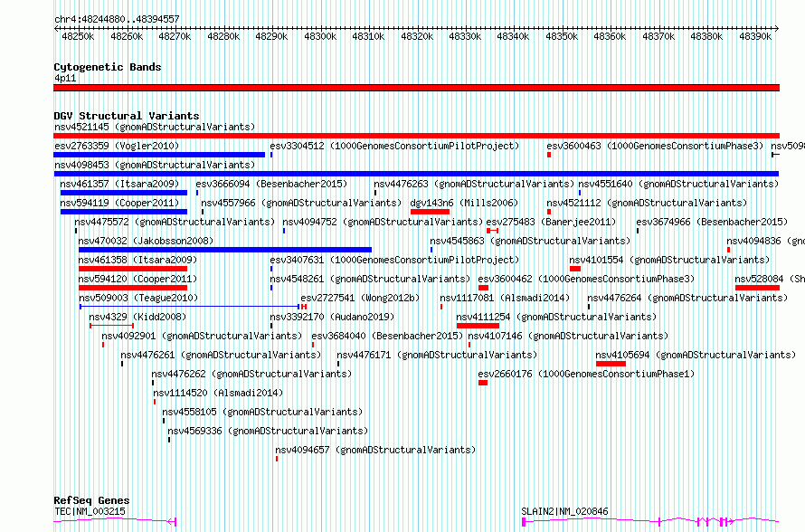Image resolution: width=805 pixels, height=532 pixels.
Task: Click the blue bar under nsv470032
Action: pos(225,250)
